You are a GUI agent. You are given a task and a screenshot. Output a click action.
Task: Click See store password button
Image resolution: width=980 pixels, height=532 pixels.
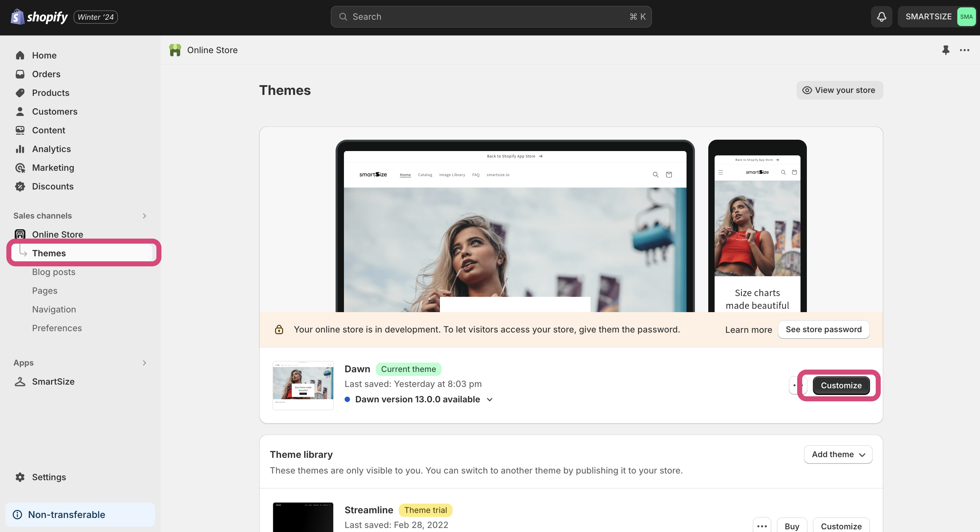pyautogui.click(x=824, y=329)
